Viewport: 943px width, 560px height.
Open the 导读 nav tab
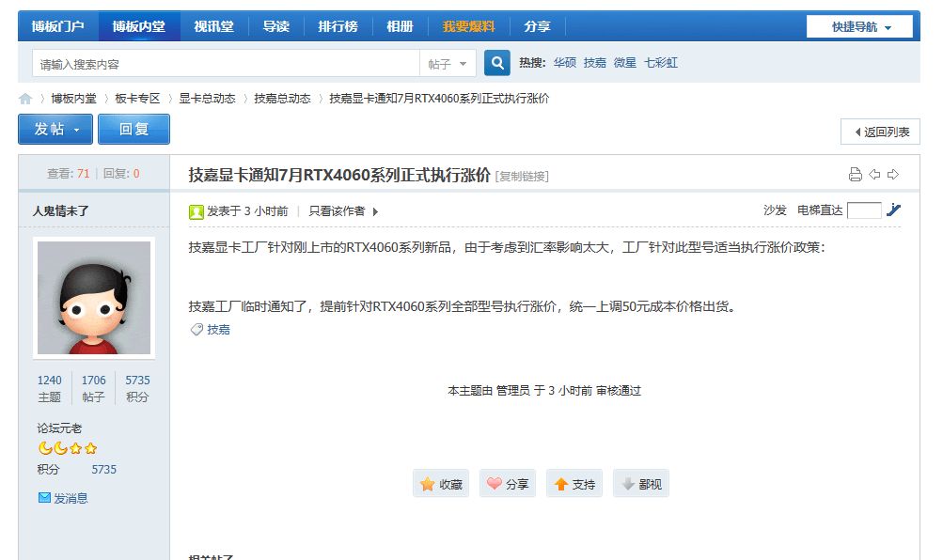276,26
